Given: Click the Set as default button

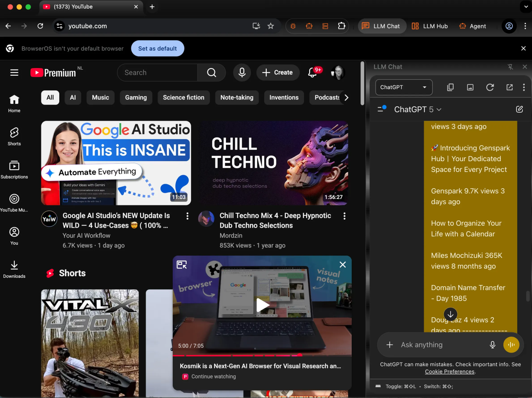Looking at the screenshot, I should [x=158, y=49].
